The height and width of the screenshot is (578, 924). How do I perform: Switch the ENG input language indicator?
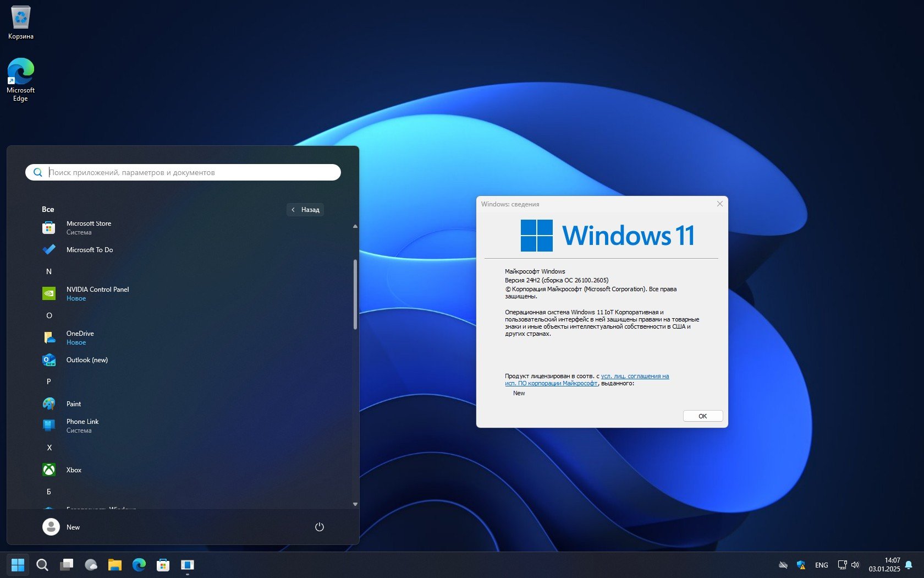tap(821, 565)
